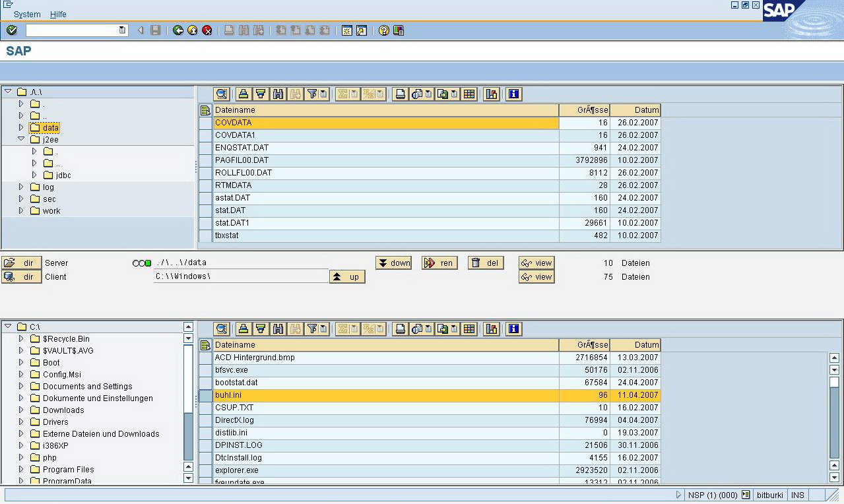Click the client path field showing C:\\Windows\

click(x=241, y=277)
